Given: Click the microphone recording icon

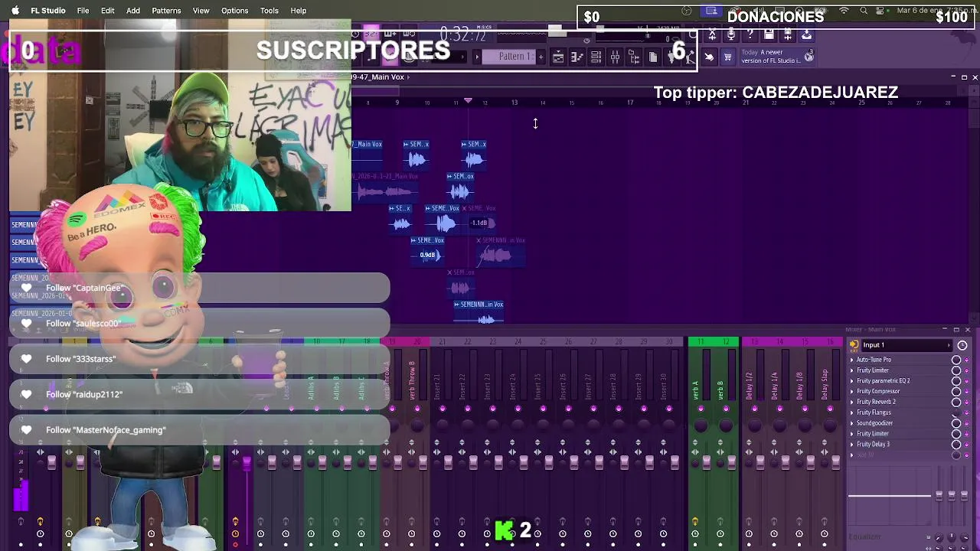Looking at the screenshot, I should pos(730,34).
